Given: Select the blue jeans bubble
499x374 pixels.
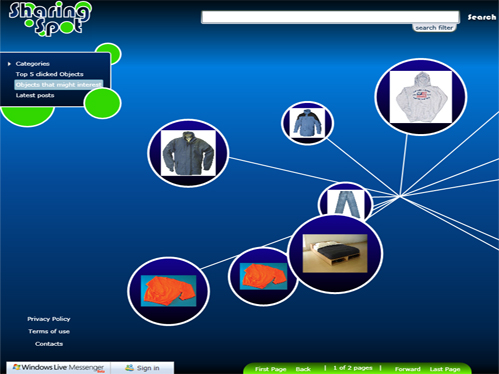Looking at the screenshot, I should [345, 201].
